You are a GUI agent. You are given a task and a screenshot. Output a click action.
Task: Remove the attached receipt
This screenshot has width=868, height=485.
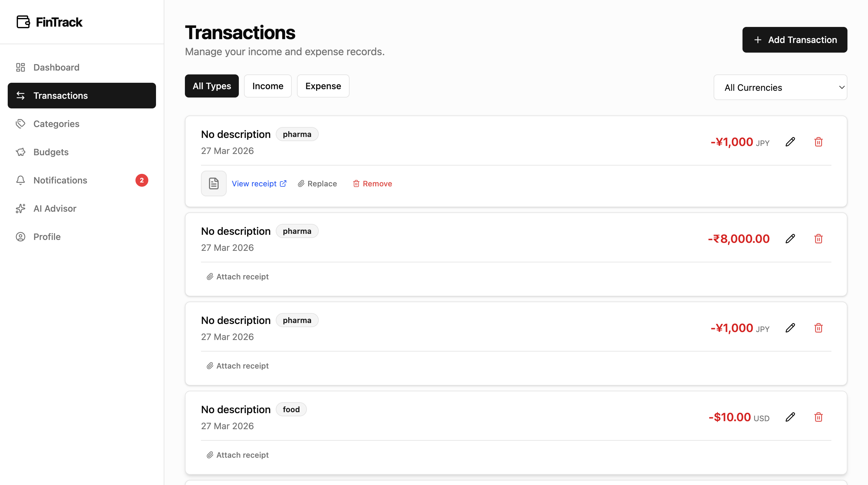click(372, 183)
